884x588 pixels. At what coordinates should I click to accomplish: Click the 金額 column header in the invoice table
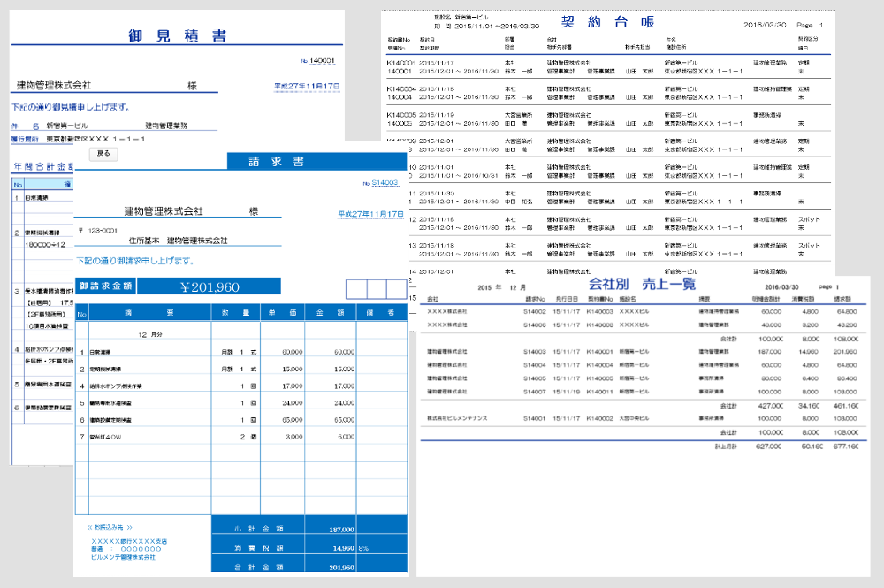pyautogui.click(x=331, y=312)
